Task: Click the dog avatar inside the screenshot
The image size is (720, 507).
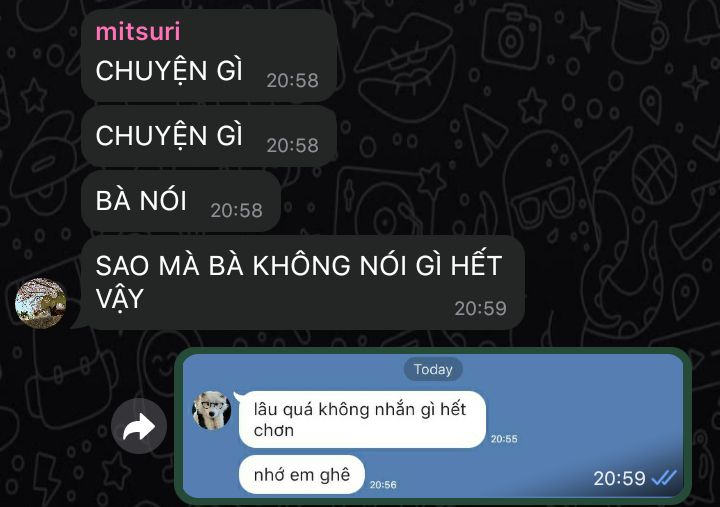Action: point(212,410)
